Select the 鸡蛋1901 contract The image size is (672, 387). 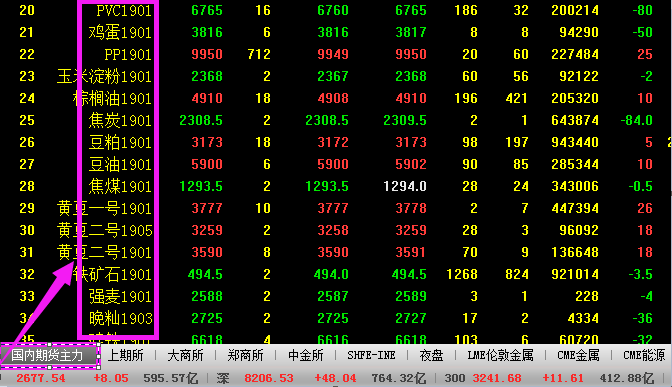click(x=120, y=33)
